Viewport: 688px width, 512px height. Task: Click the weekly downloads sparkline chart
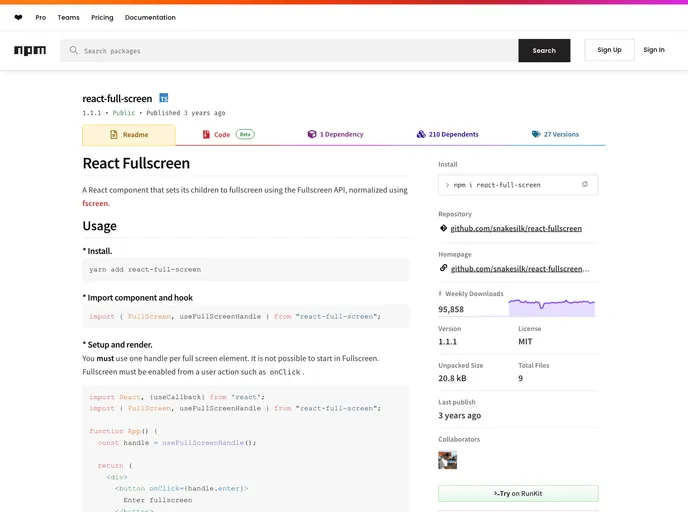552,308
